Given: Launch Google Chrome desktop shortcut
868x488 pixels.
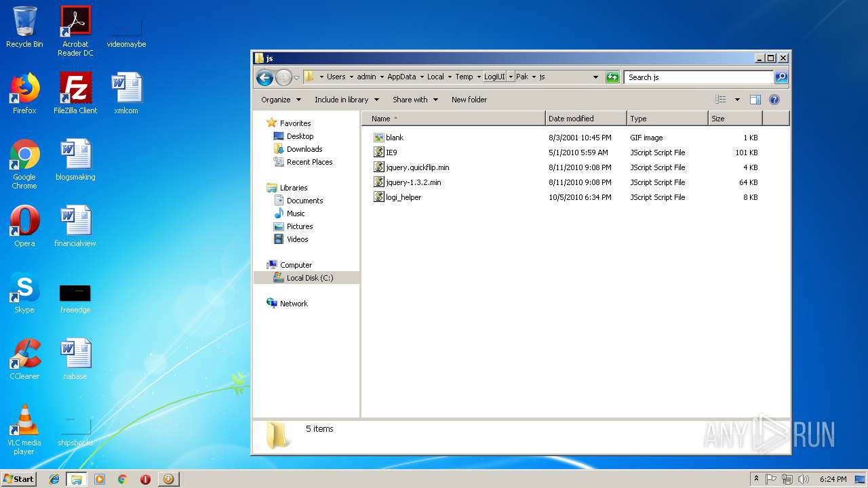Looking at the screenshot, I should coord(24,164).
